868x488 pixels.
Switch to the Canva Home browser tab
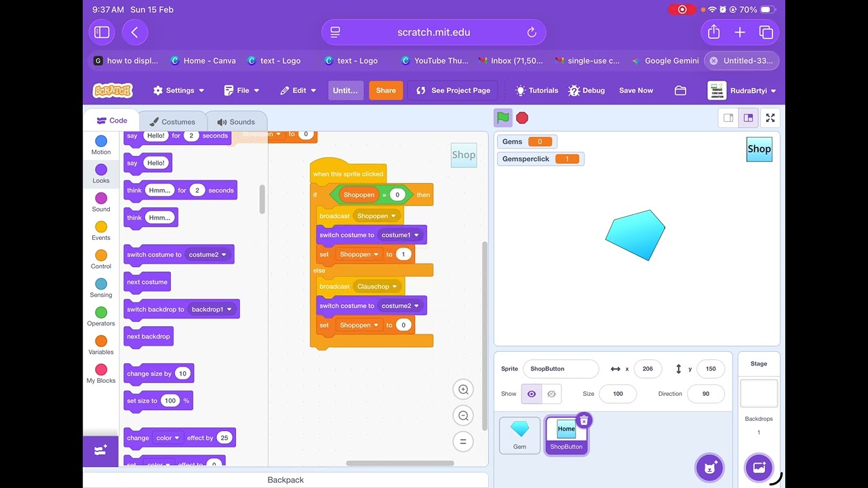[203, 61]
